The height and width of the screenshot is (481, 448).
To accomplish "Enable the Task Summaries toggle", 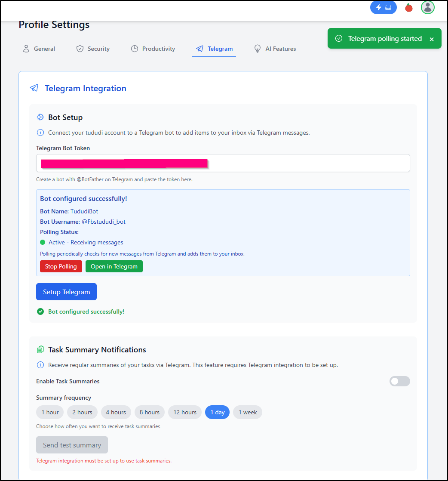I will click(x=399, y=381).
